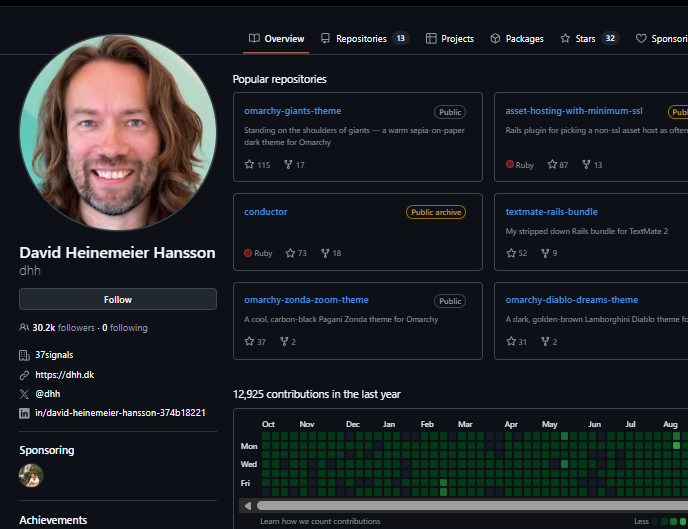Click the Sponsoring heading in the sidebar
The height and width of the screenshot is (529, 688).
pyautogui.click(x=47, y=450)
